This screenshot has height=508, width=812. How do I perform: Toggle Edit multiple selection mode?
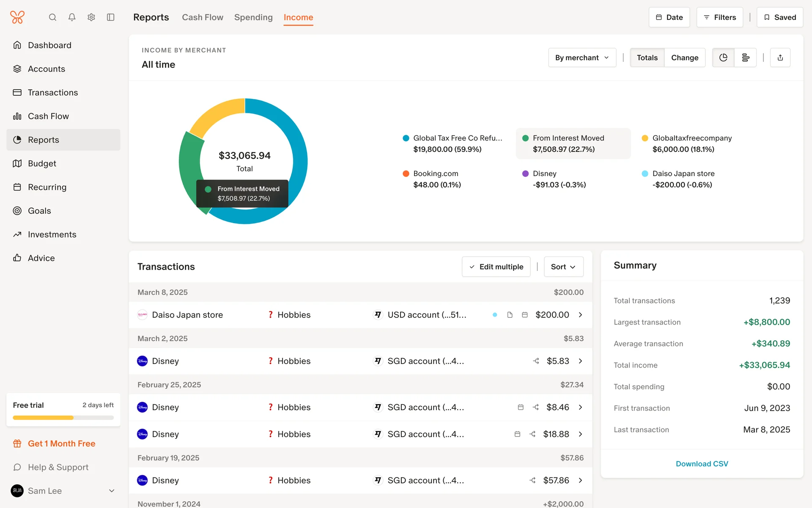point(496,267)
